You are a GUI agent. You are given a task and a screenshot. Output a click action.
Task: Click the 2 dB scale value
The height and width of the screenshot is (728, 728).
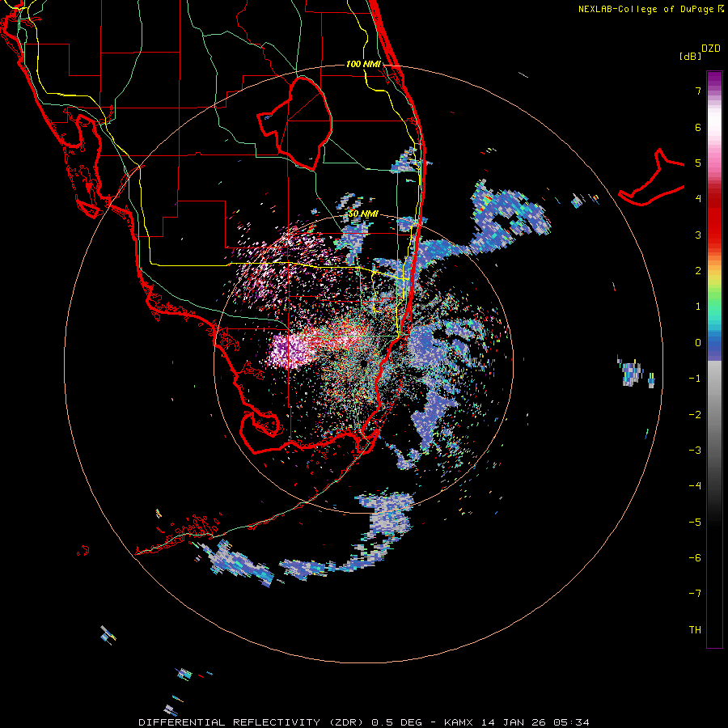click(698, 271)
